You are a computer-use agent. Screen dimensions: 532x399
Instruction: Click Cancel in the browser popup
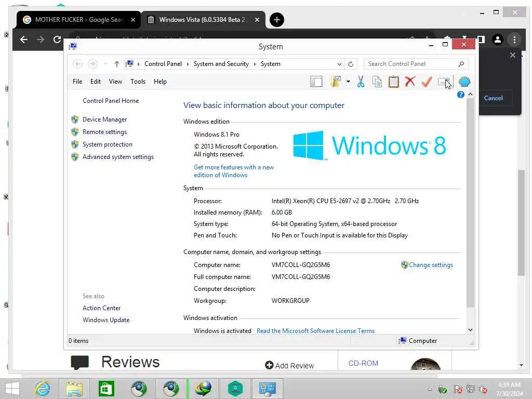click(x=494, y=98)
